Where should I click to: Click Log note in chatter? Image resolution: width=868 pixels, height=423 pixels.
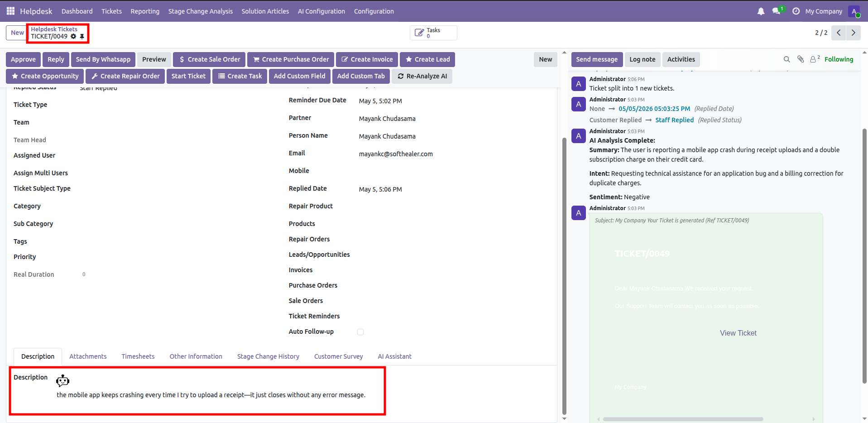[642, 59]
